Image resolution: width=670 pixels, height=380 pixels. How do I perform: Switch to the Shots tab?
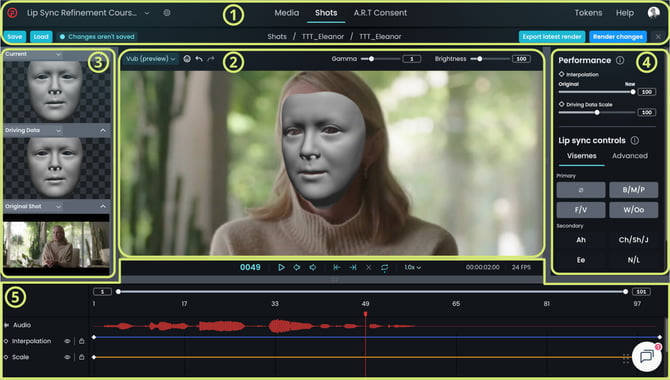(326, 13)
